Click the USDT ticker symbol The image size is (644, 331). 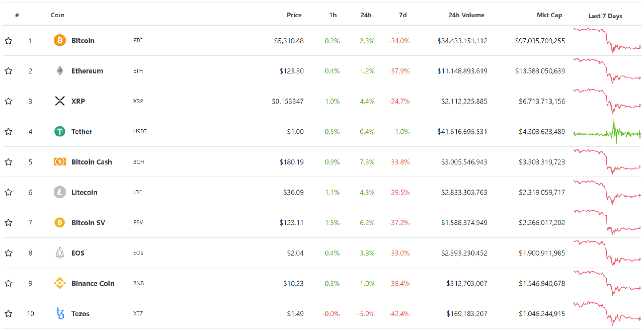[x=140, y=132]
